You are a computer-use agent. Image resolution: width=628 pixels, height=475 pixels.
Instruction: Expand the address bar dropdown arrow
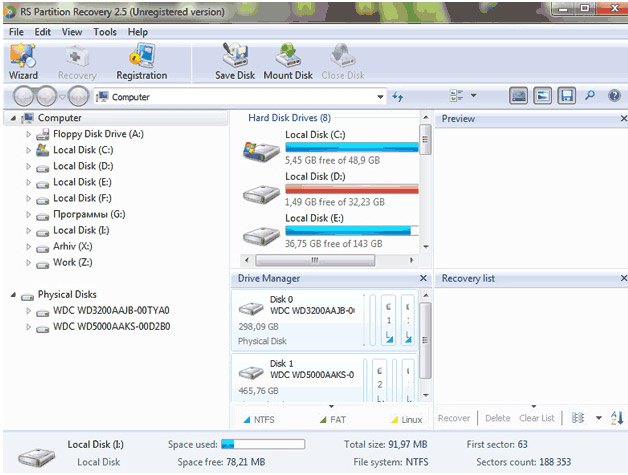380,97
